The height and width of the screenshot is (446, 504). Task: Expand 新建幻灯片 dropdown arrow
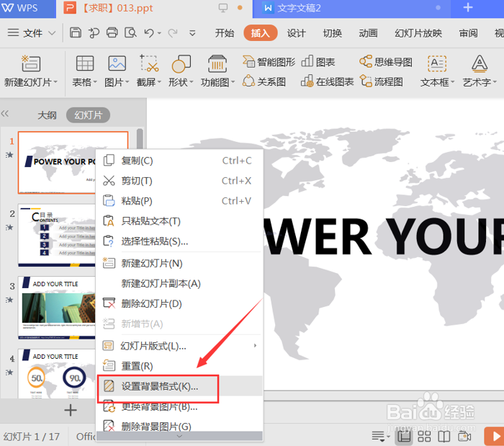pyautogui.click(x=56, y=82)
